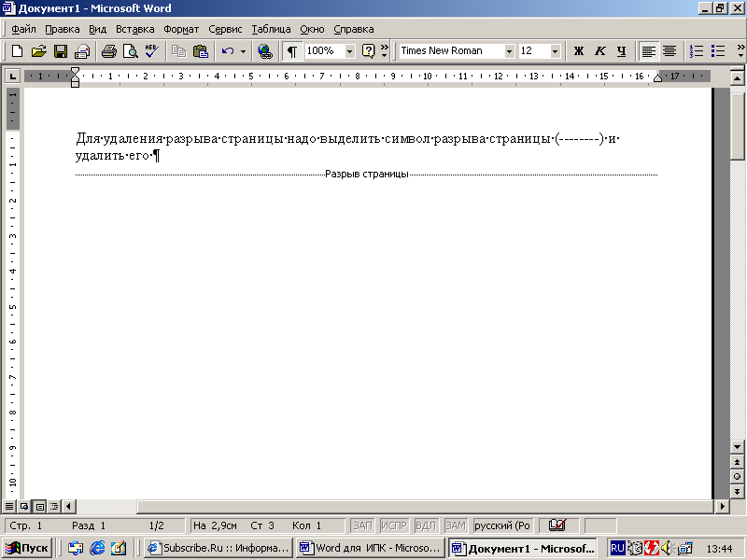The image size is (747, 560).
Task: Open the Вид menu
Action: click(x=98, y=29)
